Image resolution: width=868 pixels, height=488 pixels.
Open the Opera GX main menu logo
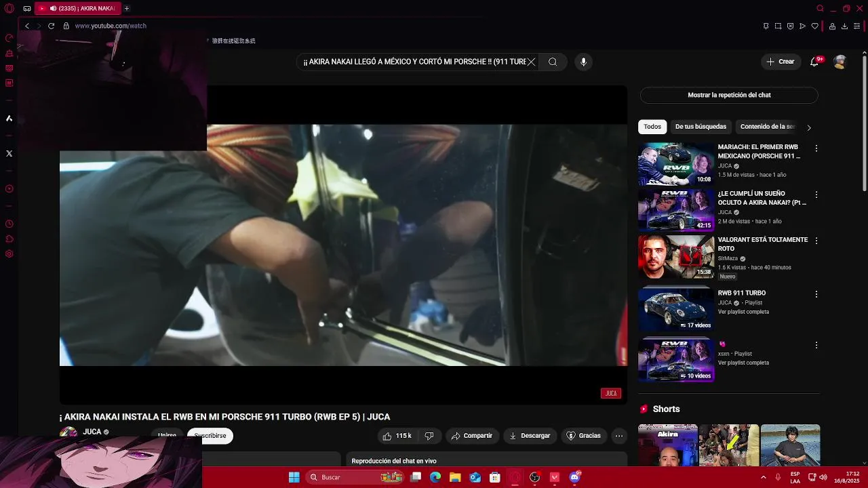(9, 9)
